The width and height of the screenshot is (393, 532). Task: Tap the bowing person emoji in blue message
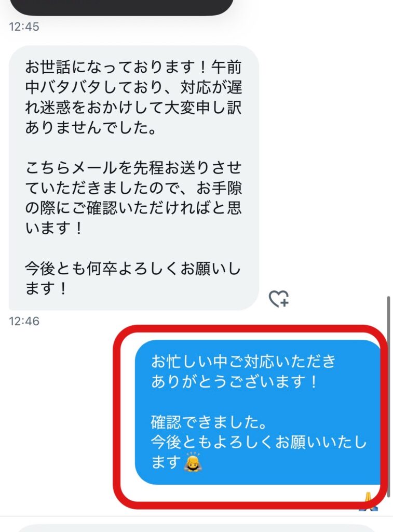coord(193,462)
